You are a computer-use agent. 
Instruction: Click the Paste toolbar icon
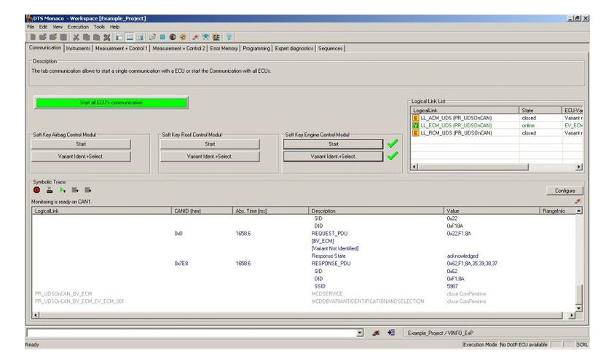point(96,37)
